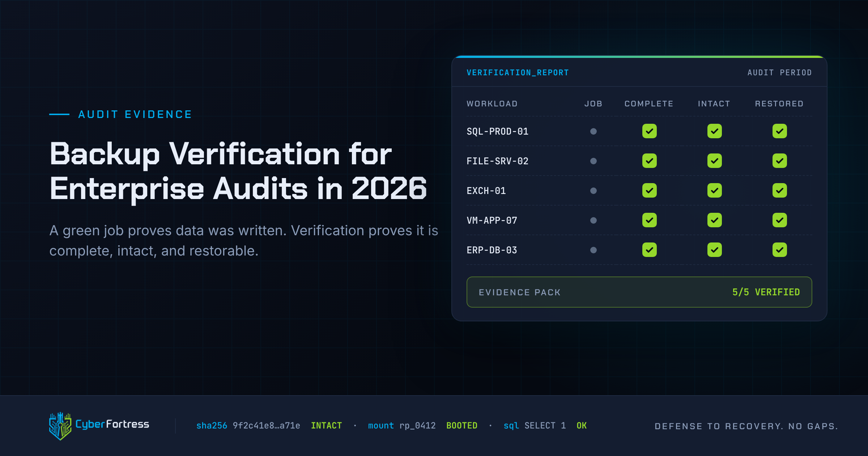The height and width of the screenshot is (456, 868).
Task: Toggle VM-APP-07 Complete checkmark
Action: (x=650, y=220)
